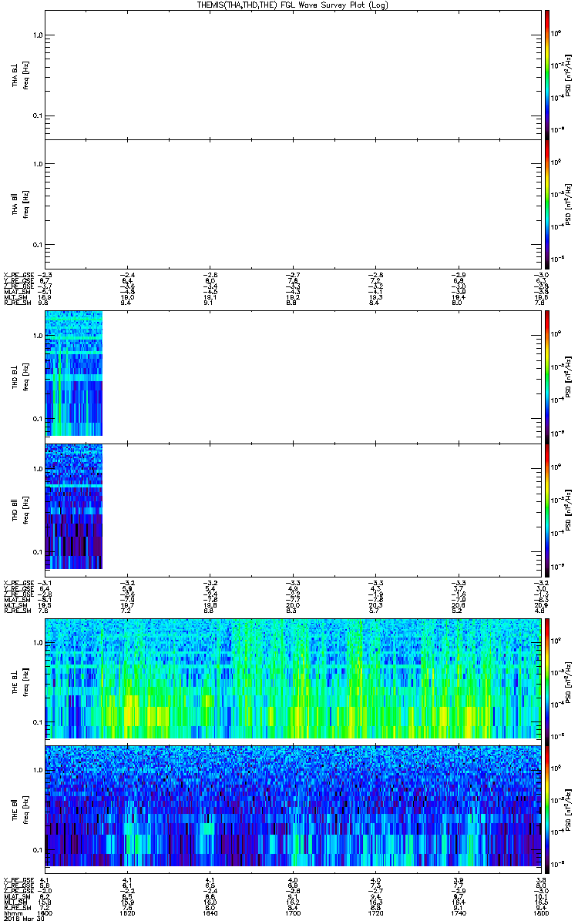578x924 pixels.
Task: Click the PSD color bar beside THA B-parallel
Action: (x=547, y=204)
